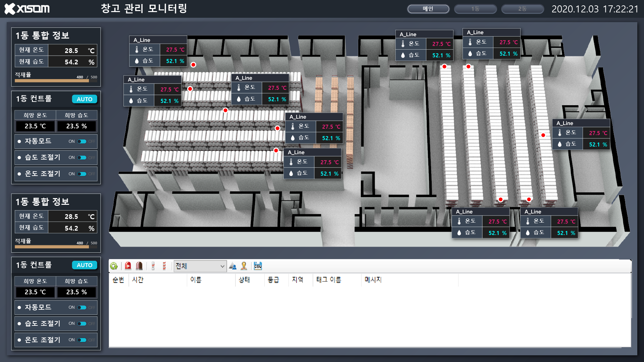Click the dark inactive siren icon
Image resolution: width=644 pixels, height=362 pixels.
(x=140, y=266)
